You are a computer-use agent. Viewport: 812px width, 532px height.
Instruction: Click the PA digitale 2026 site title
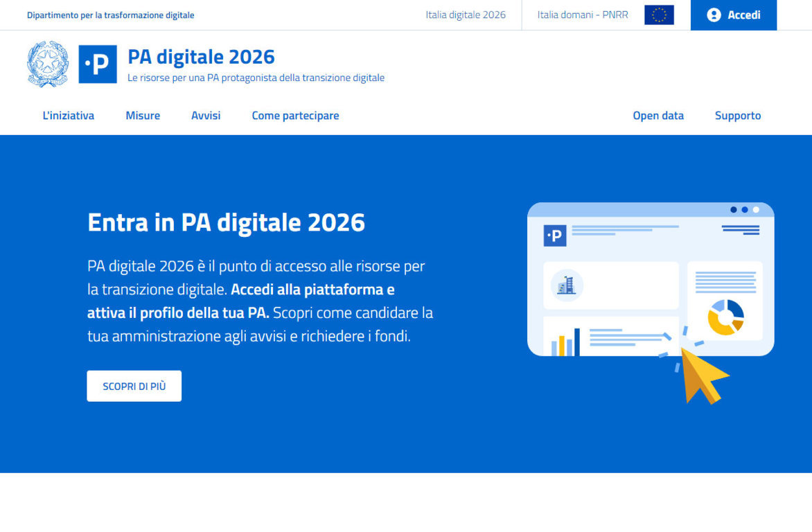click(201, 56)
